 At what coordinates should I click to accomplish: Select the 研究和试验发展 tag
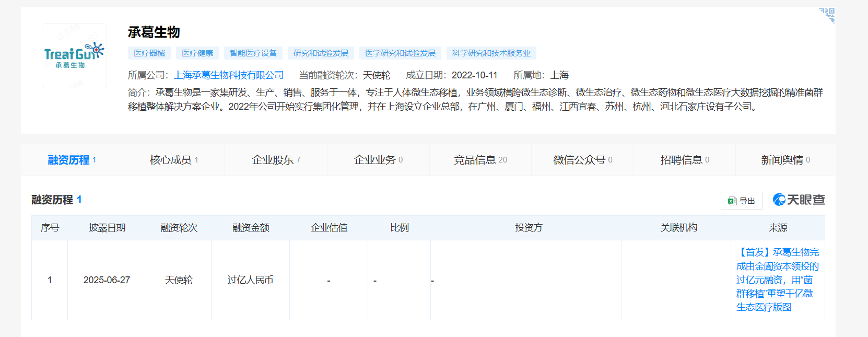click(x=321, y=53)
